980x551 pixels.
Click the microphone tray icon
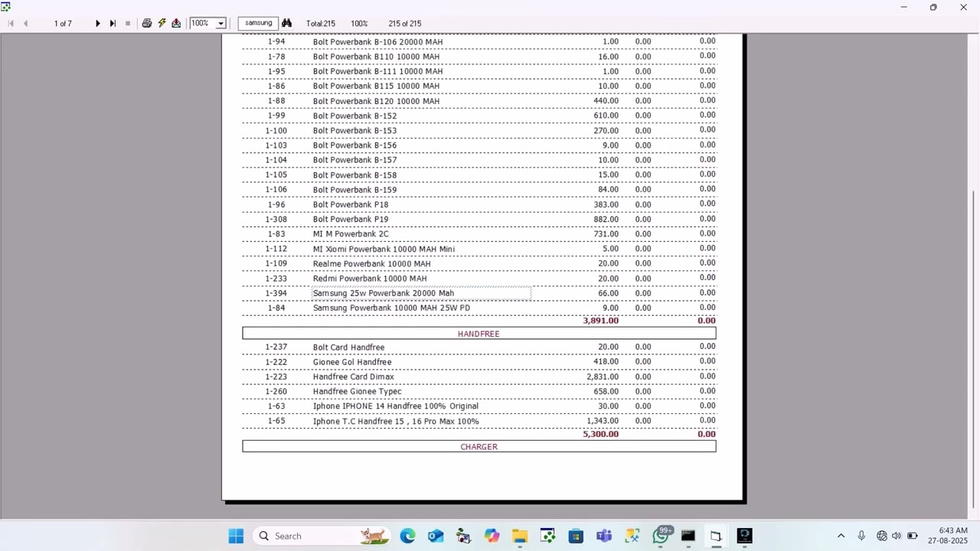861,536
